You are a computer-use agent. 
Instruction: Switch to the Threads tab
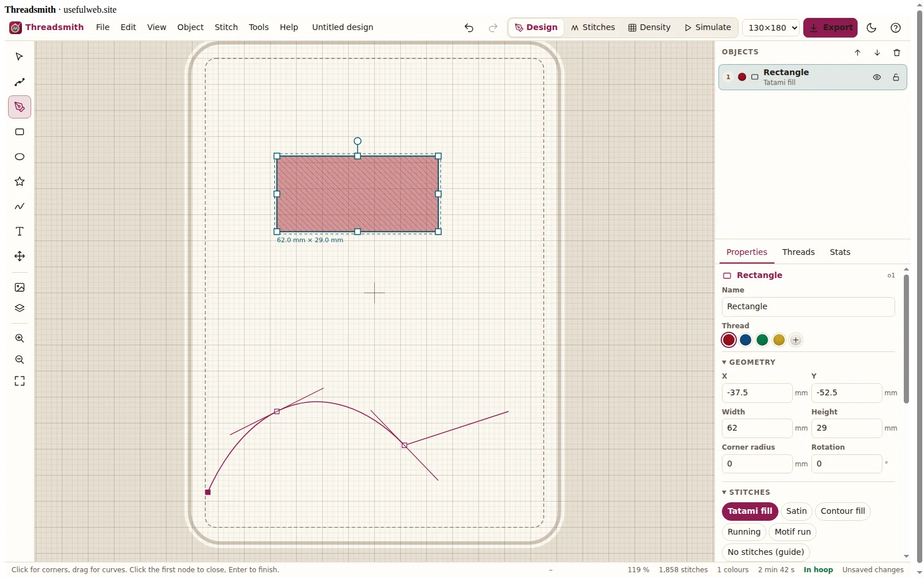pos(798,252)
